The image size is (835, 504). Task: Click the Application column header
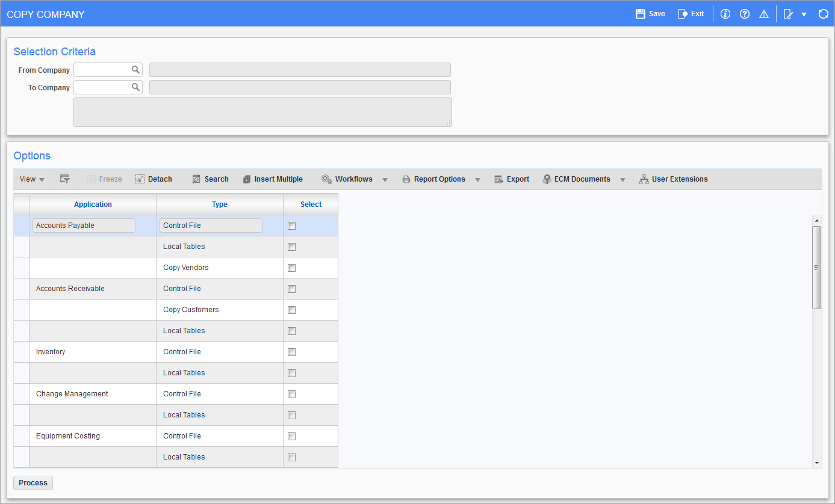pyautogui.click(x=93, y=204)
